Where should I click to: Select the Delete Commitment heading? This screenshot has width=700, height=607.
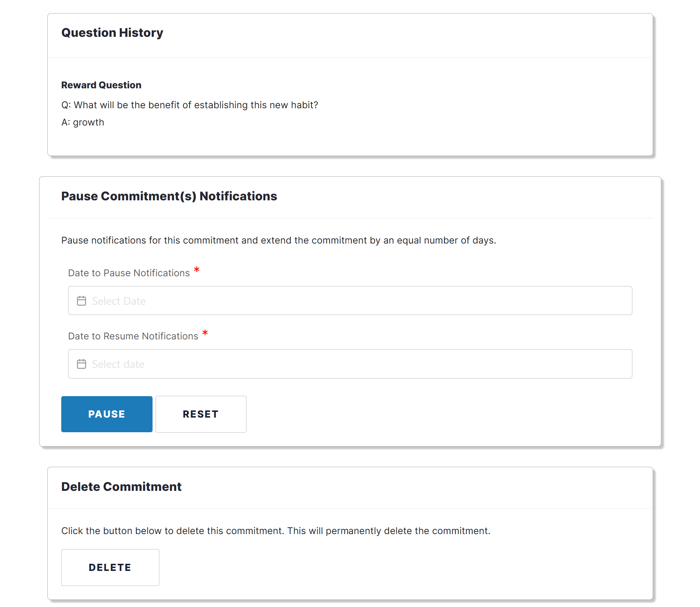[121, 487]
